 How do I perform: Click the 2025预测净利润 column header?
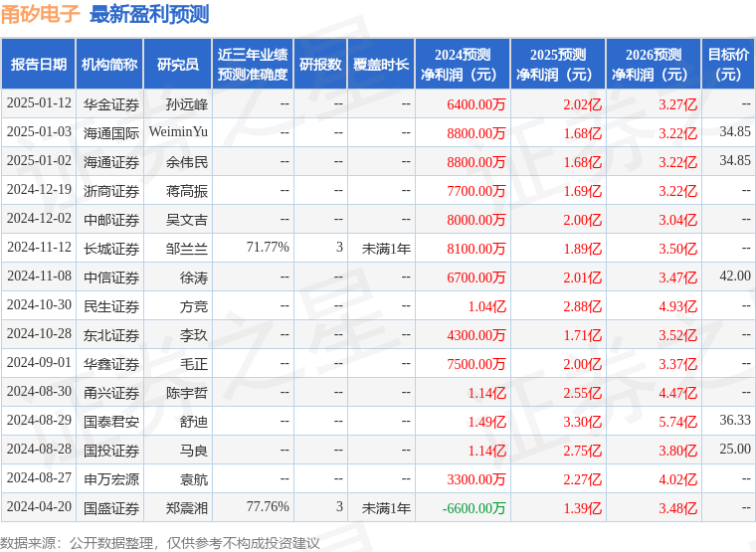coord(558,64)
